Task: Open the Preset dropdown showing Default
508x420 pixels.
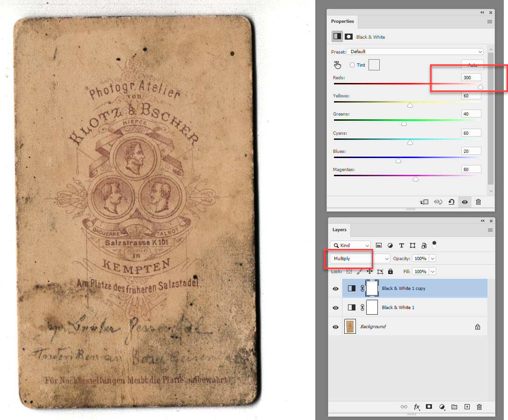Action: coord(415,51)
